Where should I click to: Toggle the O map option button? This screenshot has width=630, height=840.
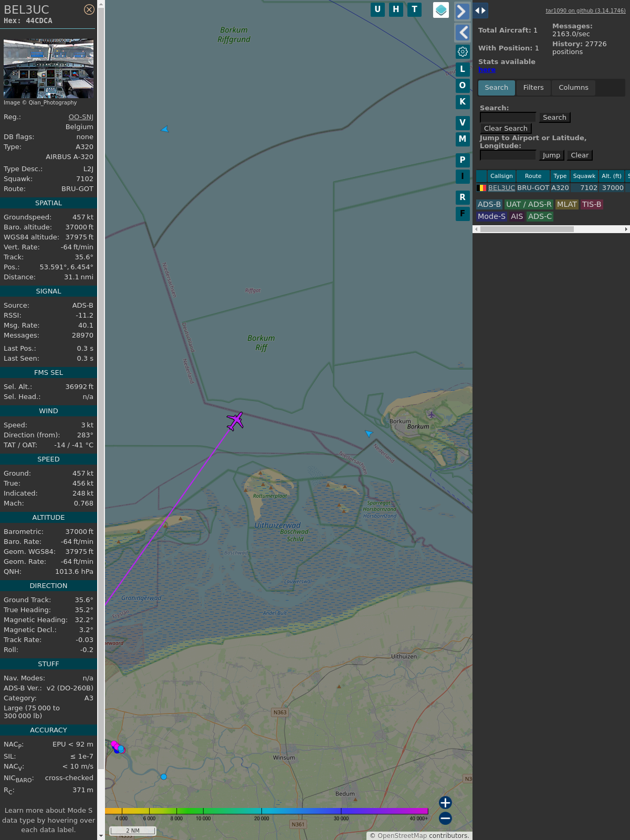click(x=463, y=86)
